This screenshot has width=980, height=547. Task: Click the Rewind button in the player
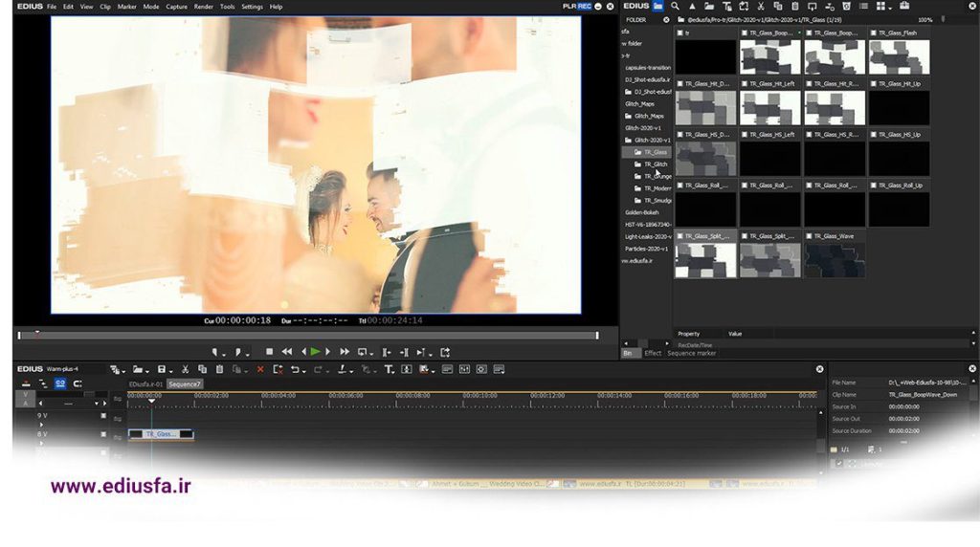[x=287, y=352]
